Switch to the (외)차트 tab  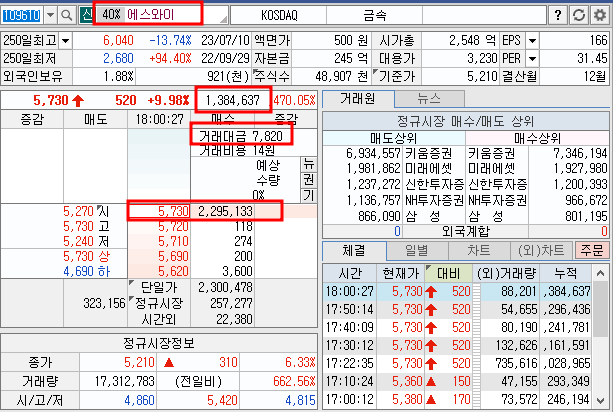pyautogui.click(x=541, y=251)
